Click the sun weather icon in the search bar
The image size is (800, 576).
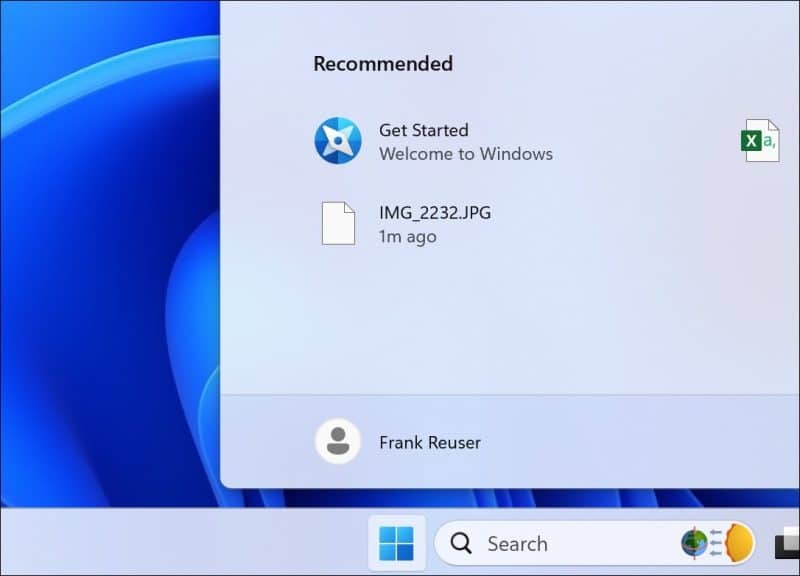pyautogui.click(x=738, y=543)
